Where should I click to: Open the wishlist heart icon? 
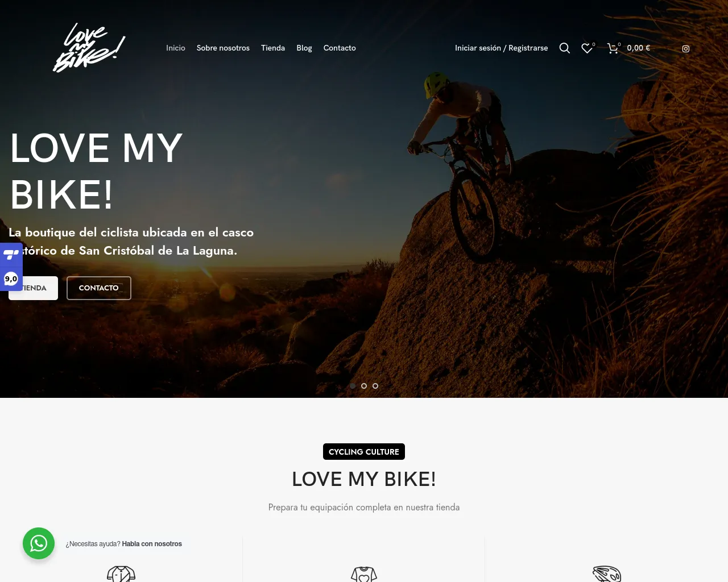coord(588,48)
